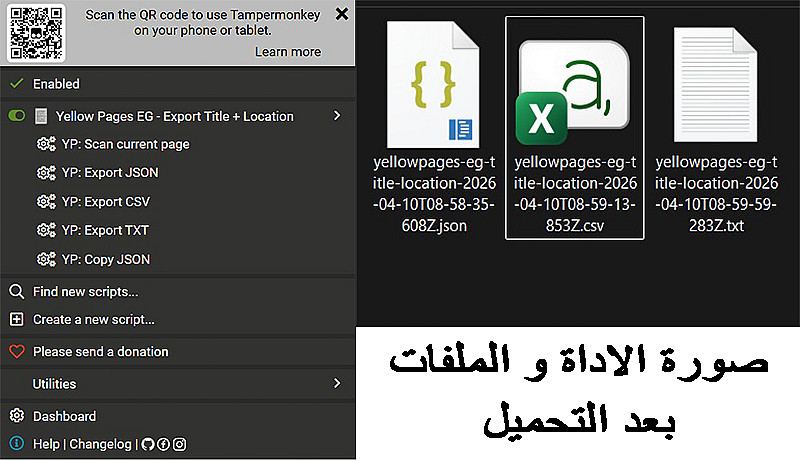Run YP: Scan current page command

click(x=126, y=144)
